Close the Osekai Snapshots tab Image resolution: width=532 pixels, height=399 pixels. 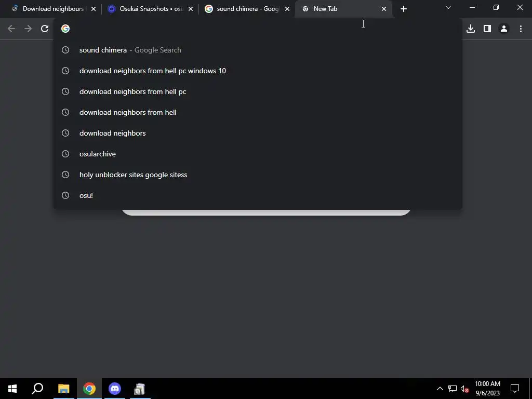point(190,9)
